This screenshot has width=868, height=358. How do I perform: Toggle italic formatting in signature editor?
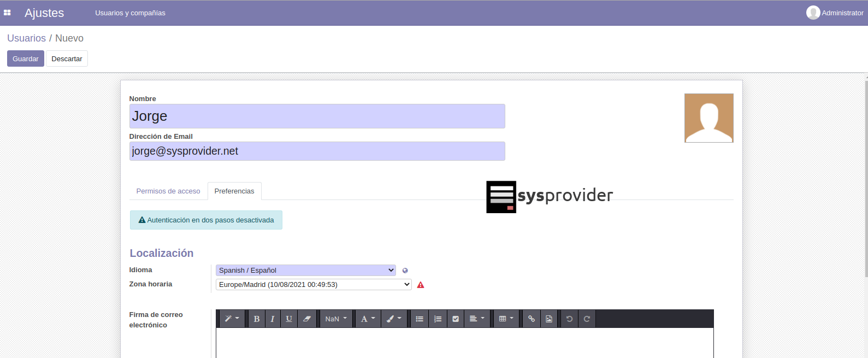pos(273,319)
